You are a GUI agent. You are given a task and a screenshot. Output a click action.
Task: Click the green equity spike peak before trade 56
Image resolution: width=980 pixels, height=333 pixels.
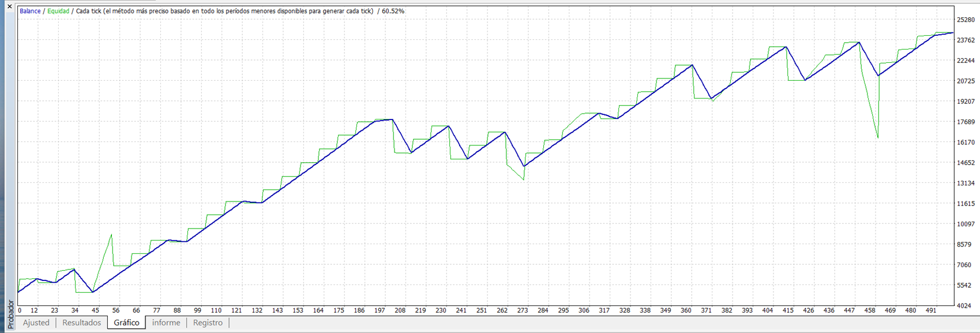(x=111, y=234)
